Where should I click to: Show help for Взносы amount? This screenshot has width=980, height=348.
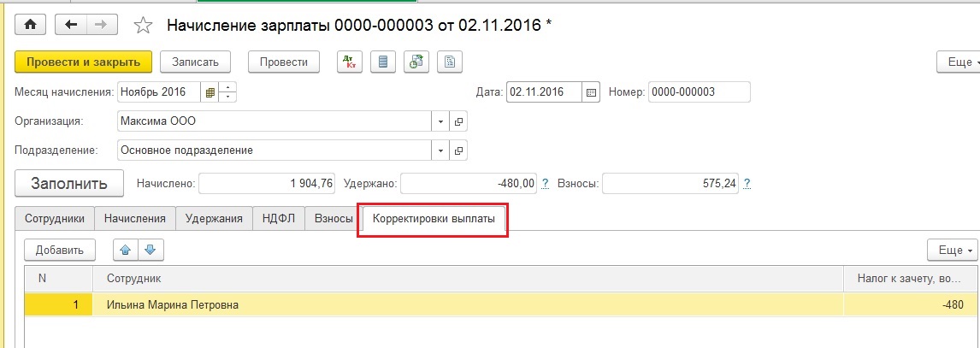747,184
